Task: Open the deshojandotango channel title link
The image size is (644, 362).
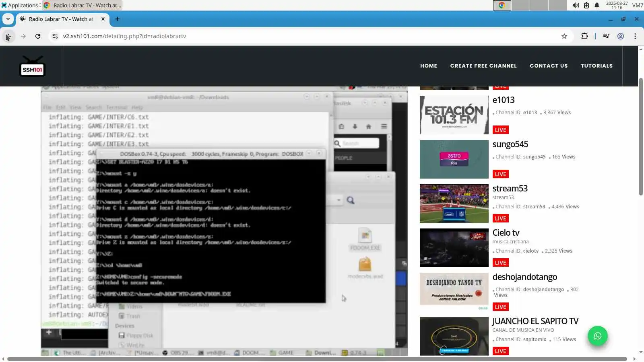Action: coord(525,277)
